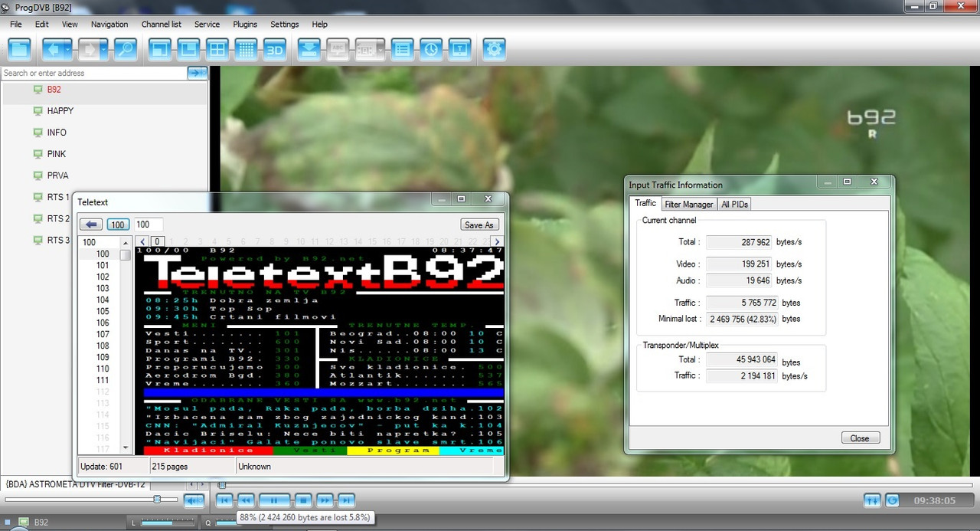Open the gear settings toolbar icon
The image size is (980, 531).
tap(495, 50)
